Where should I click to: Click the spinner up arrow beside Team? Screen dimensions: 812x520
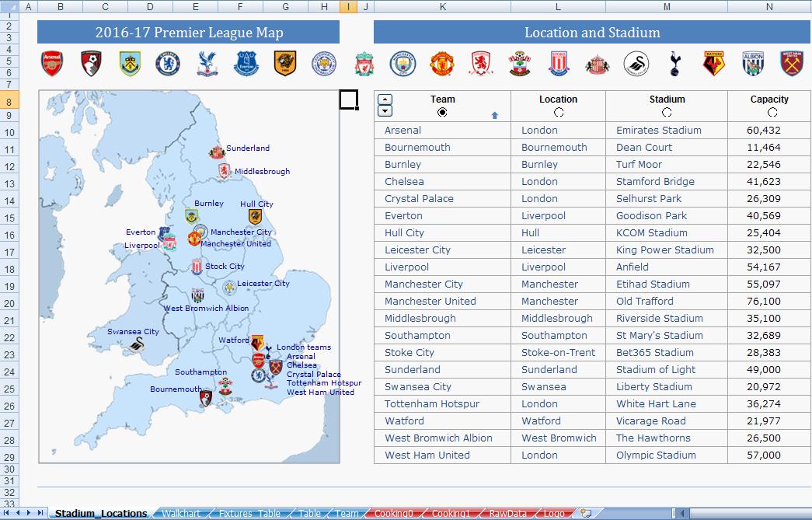pos(385,99)
